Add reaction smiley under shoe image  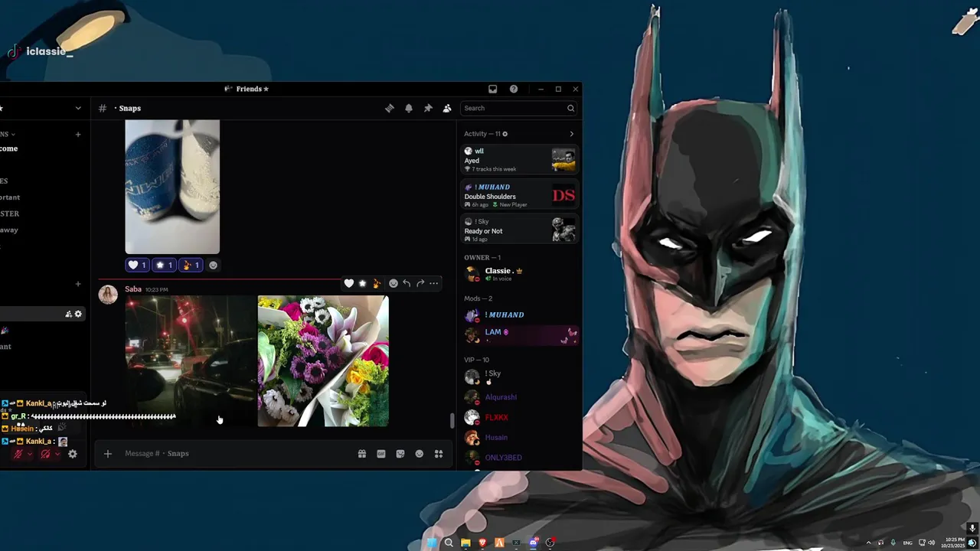[x=214, y=265]
